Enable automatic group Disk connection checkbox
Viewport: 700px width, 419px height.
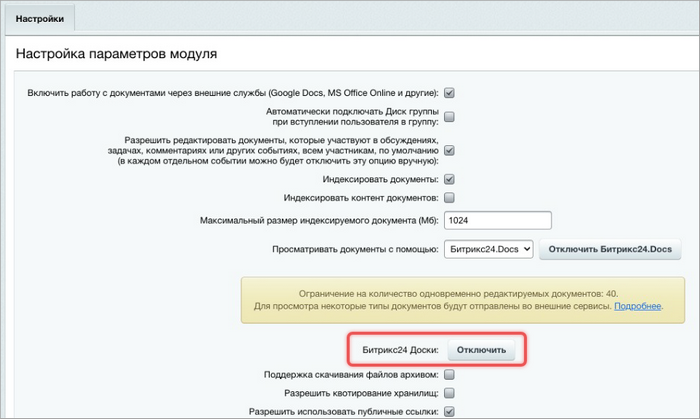pyautogui.click(x=449, y=116)
